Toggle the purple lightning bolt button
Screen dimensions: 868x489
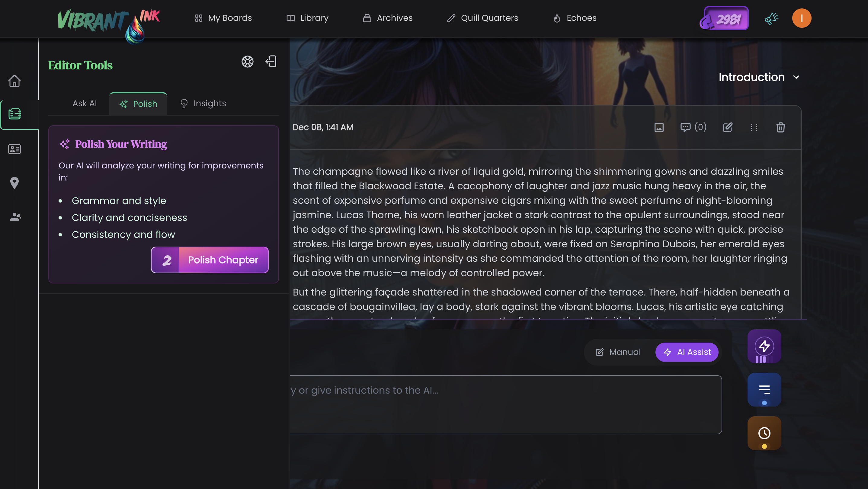(x=764, y=346)
